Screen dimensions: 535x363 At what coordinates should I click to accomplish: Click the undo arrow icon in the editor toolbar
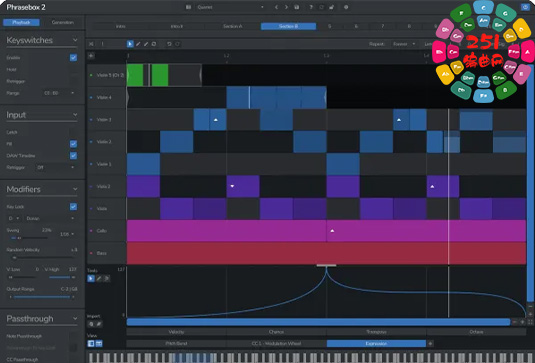point(169,44)
